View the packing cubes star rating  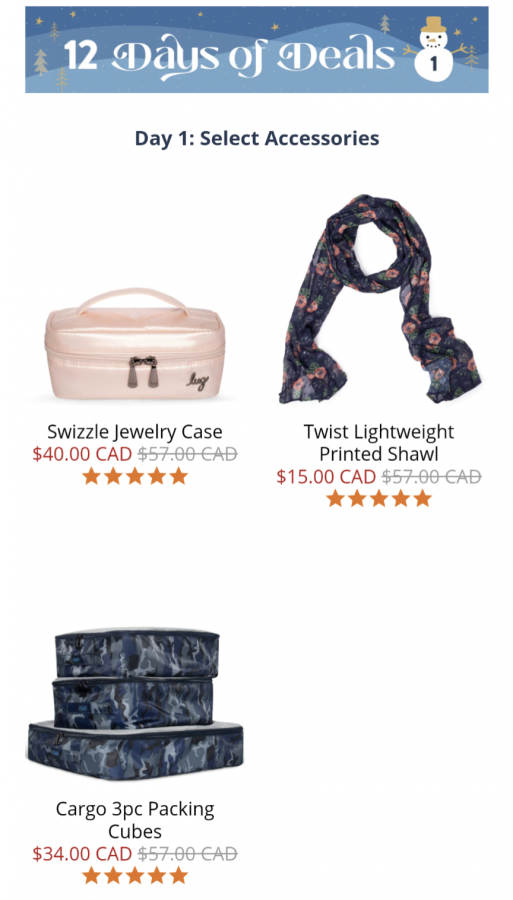click(x=135, y=876)
